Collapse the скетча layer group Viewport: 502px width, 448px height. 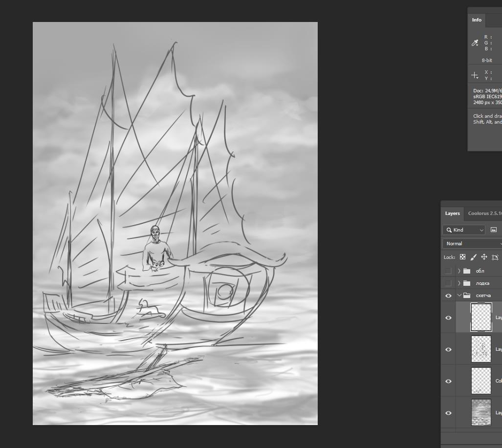459,296
